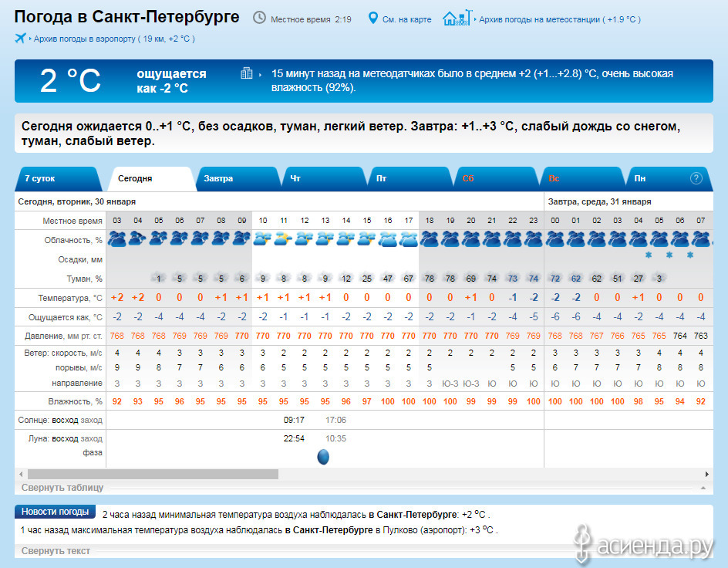The width and height of the screenshot is (728, 568).
Task: Open См. на карте link
Action: pyautogui.click(x=406, y=19)
